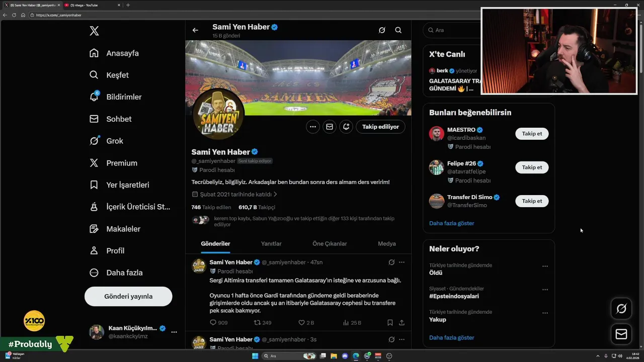This screenshot has width=644, height=362.
Task: Open Profil page in sidebar
Action: [107, 251]
